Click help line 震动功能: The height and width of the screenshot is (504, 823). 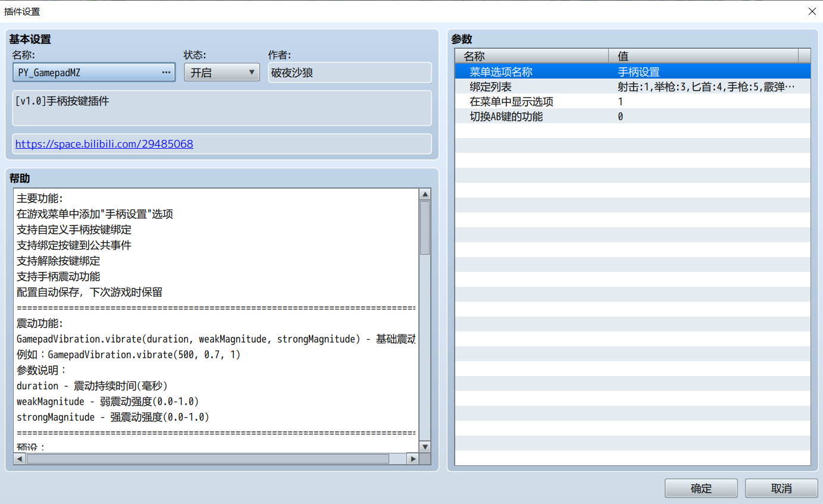(40, 324)
